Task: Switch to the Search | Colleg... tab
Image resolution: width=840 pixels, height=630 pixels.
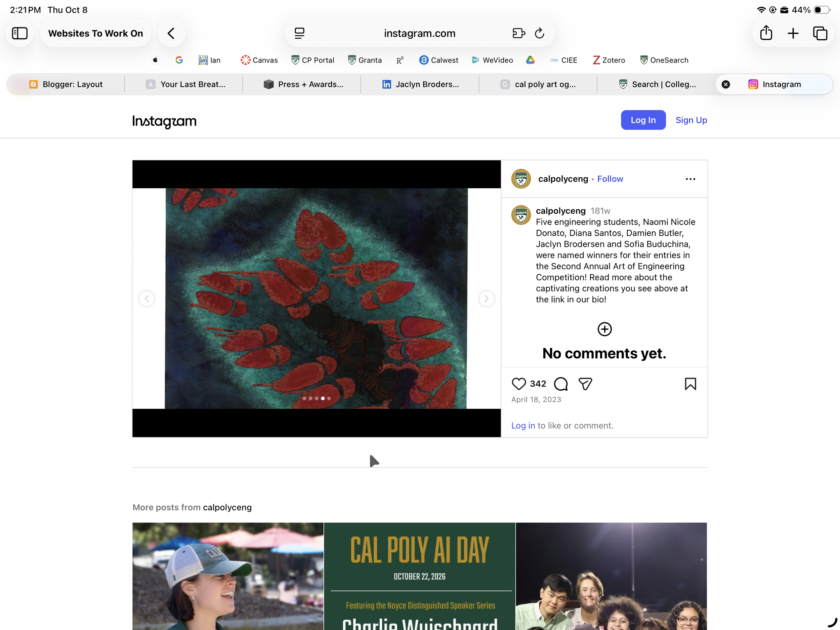Action: [657, 84]
